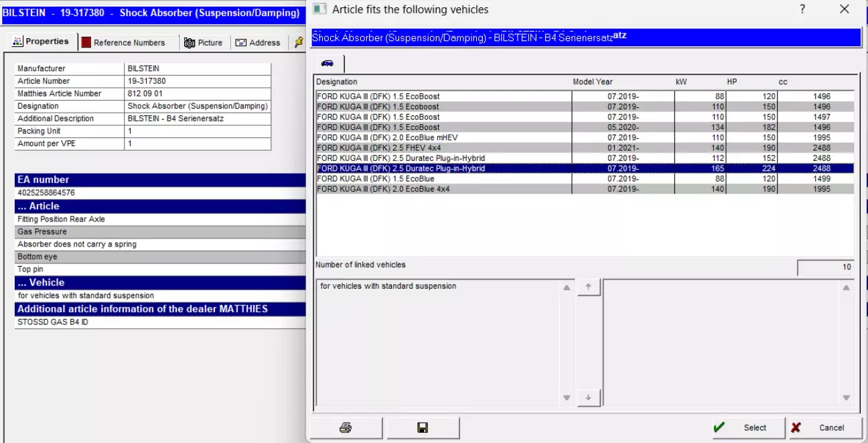Click the Fitting Position Rear Axle row
The width and height of the screenshot is (868, 443).
coord(160,219)
